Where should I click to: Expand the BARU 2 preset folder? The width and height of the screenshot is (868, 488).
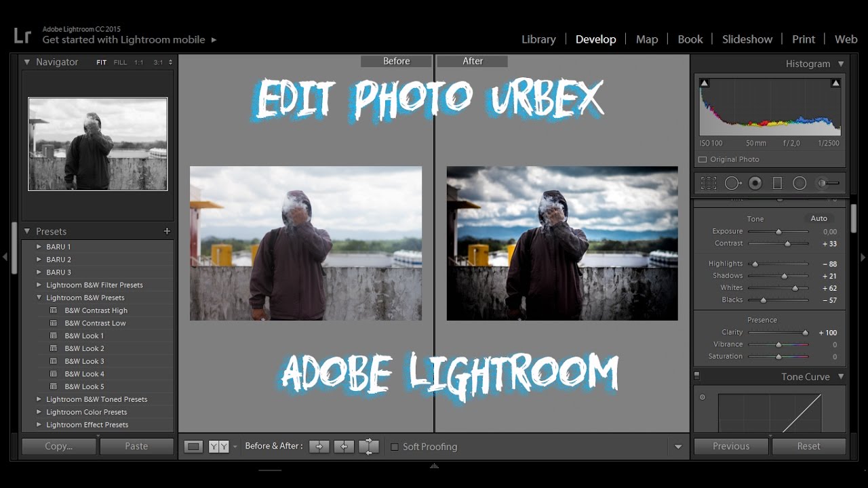pyautogui.click(x=39, y=260)
